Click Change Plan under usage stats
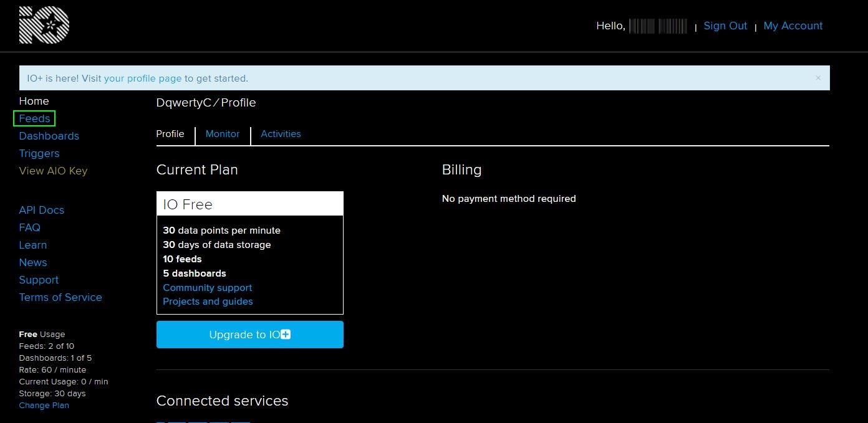Viewport: 868px width, 423px height. click(44, 406)
